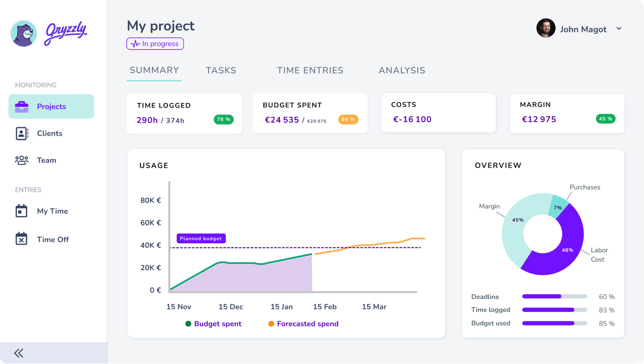
Task: Select the Projects briefcase icon
Action: point(21,106)
